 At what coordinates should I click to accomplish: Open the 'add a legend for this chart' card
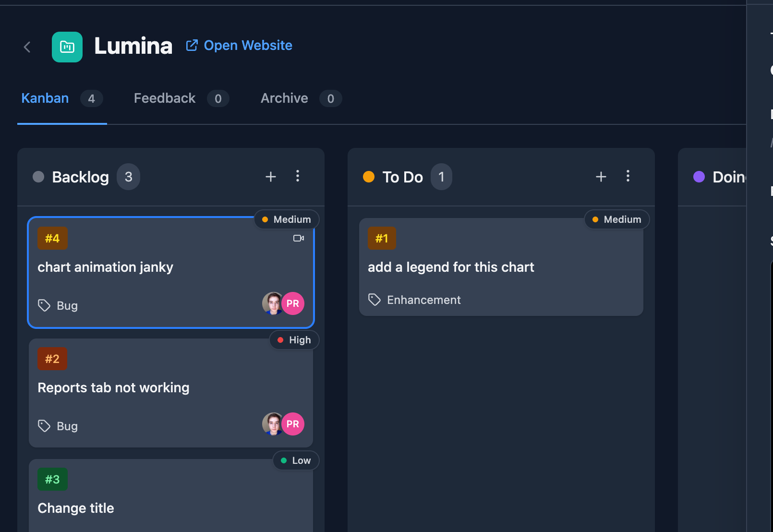451,267
